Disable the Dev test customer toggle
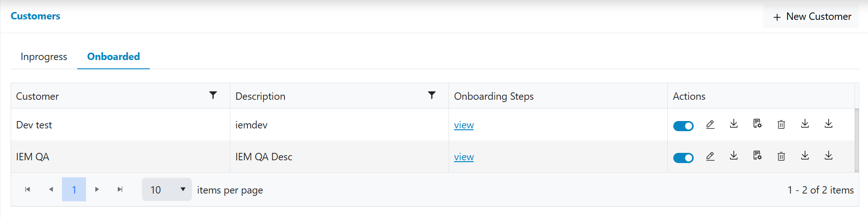The width and height of the screenshot is (868, 218). pos(683,126)
